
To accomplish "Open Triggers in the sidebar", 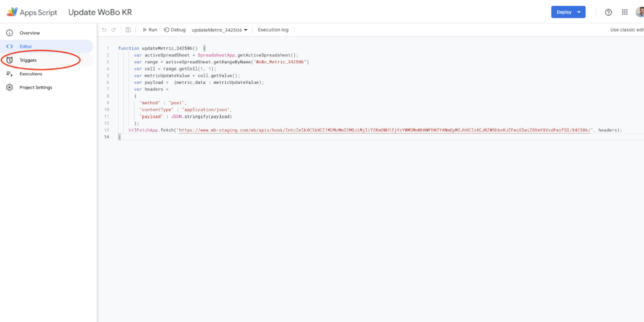I will tap(28, 60).
